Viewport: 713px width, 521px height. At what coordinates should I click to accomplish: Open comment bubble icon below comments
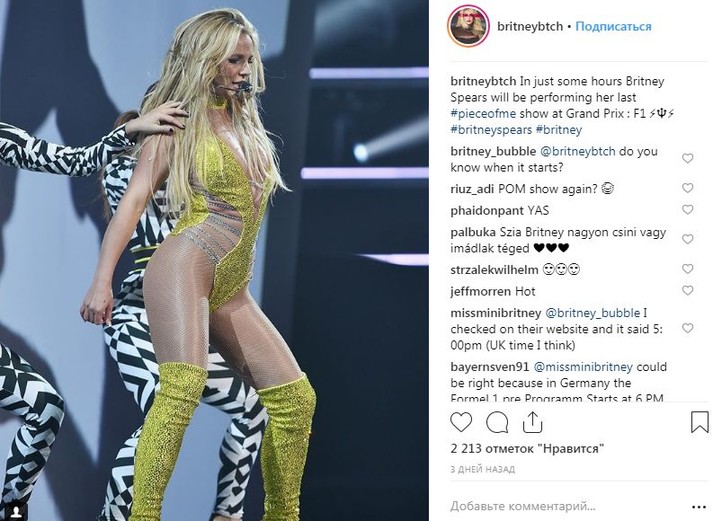497,423
